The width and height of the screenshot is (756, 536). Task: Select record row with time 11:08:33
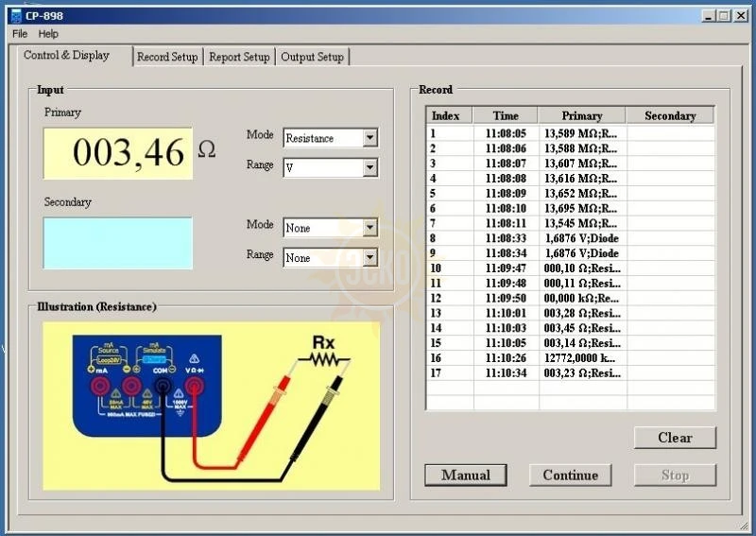571,238
